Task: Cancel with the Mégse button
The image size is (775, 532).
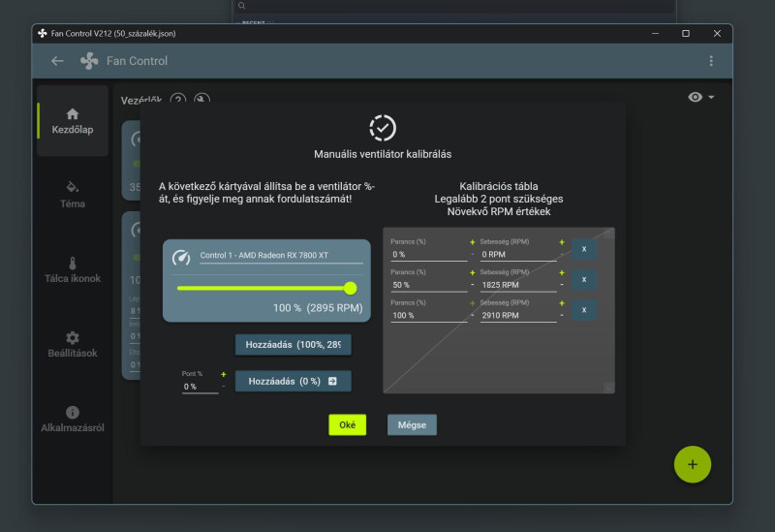Action: (412, 424)
